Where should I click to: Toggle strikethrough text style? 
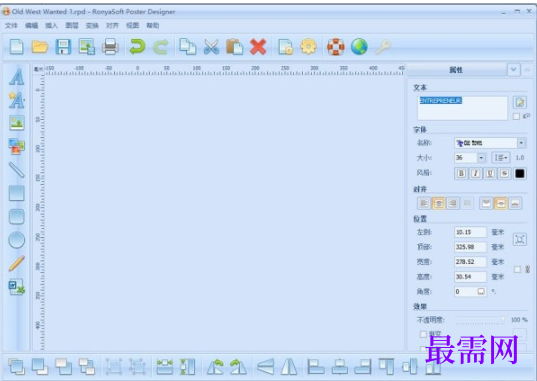(x=504, y=173)
